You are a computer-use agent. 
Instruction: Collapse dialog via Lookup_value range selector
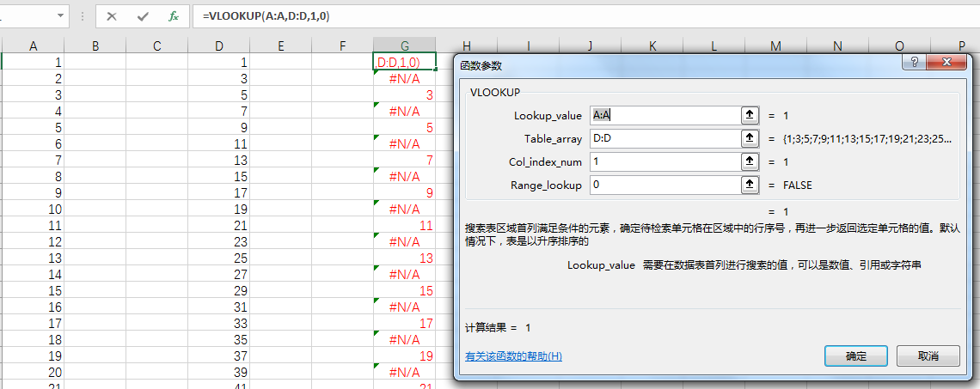pos(750,115)
